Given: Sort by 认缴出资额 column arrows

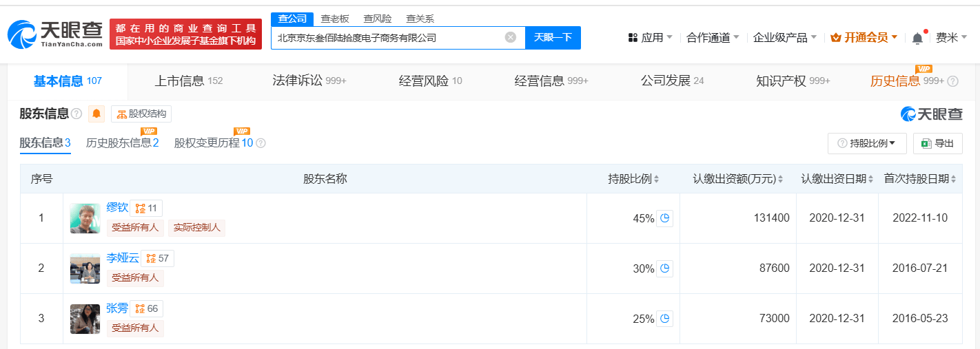Looking at the screenshot, I should (x=781, y=179).
